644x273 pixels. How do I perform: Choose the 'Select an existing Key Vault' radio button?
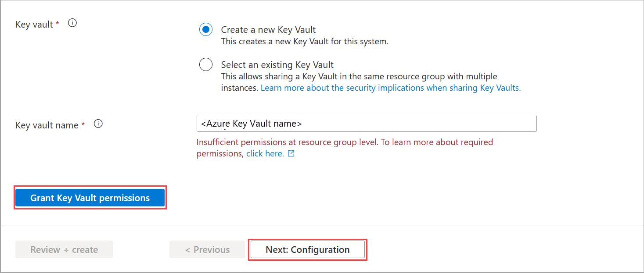(x=205, y=64)
